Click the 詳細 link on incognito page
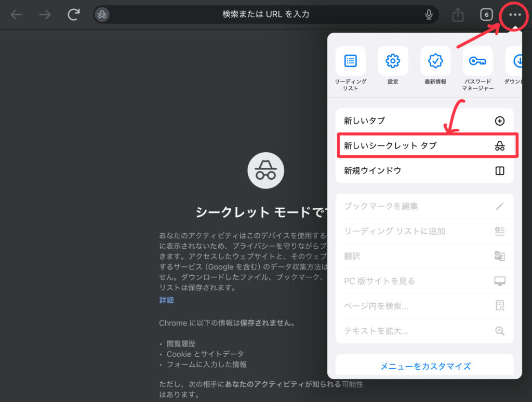Screen dimensions: 532x402 [166, 300]
